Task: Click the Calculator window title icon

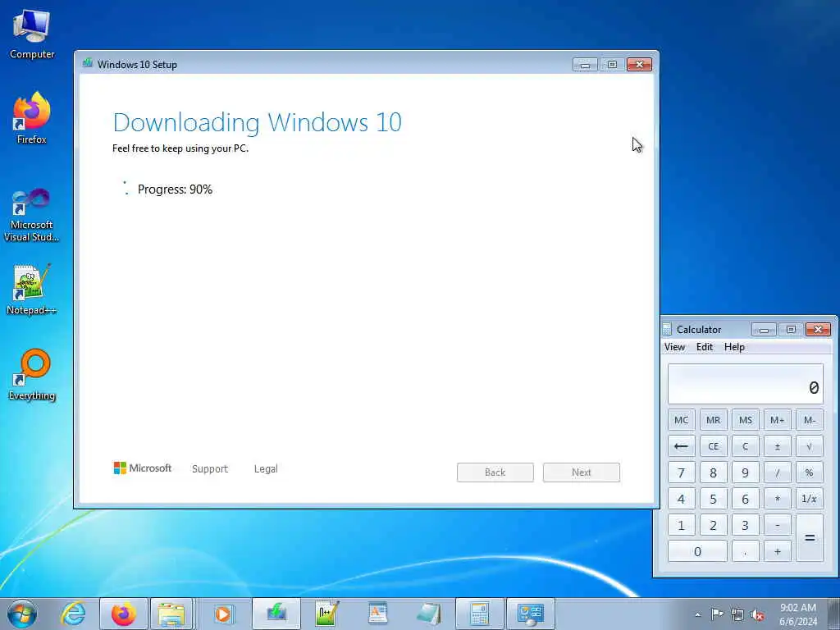Action: pos(667,329)
